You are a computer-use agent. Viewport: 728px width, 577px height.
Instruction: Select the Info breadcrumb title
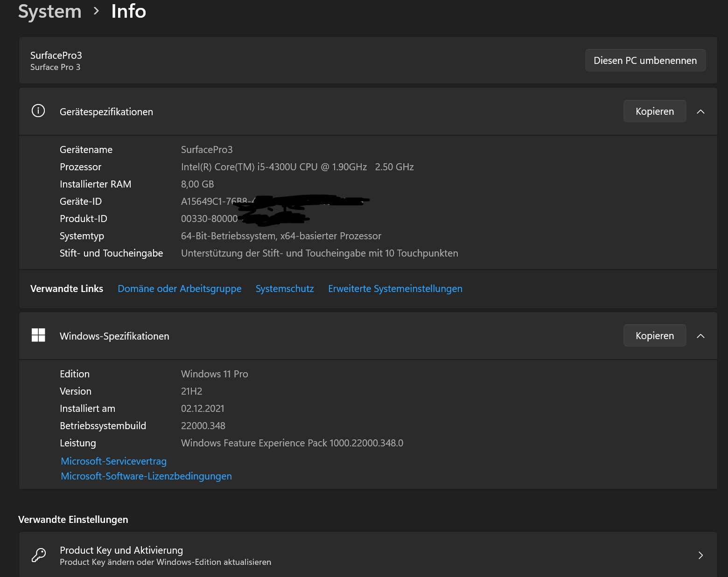129,11
